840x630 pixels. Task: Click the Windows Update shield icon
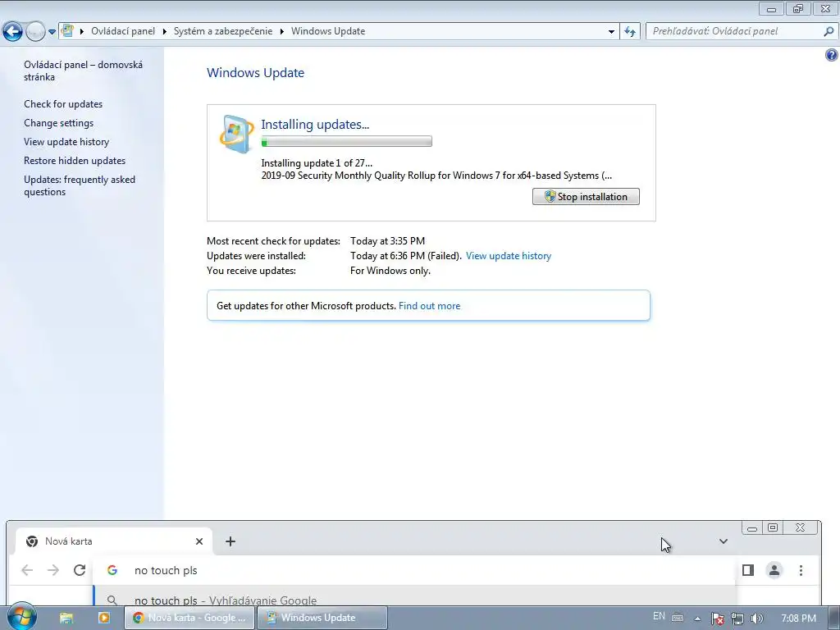point(236,134)
